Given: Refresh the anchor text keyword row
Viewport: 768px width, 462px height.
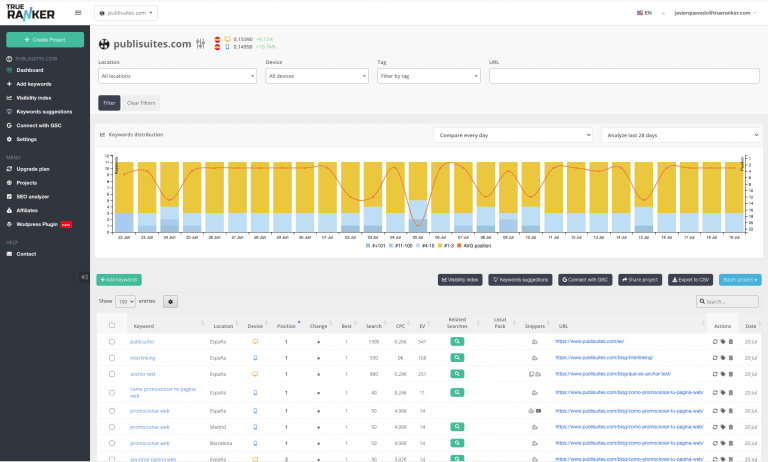Looking at the screenshot, I should coord(715,374).
